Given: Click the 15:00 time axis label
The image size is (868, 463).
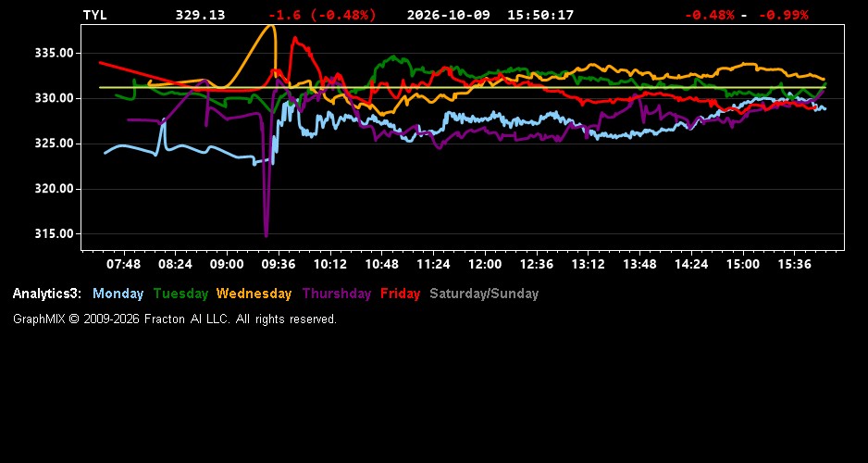Looking at the screenshot, I should [742, 264].
